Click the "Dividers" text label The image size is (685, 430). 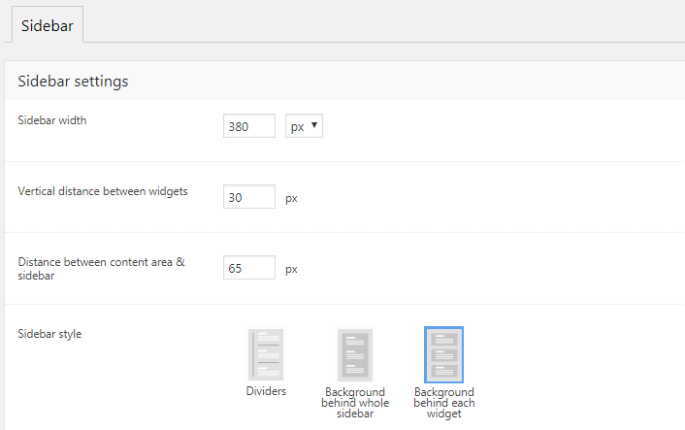(x=265, y=391)
